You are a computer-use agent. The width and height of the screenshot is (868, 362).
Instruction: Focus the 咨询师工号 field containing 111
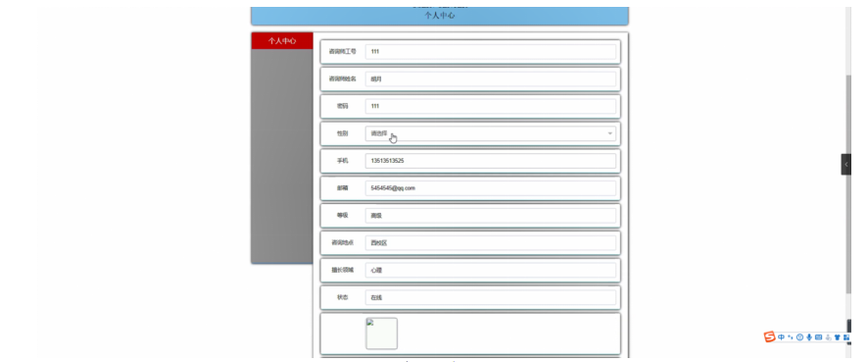coord(491,52)
